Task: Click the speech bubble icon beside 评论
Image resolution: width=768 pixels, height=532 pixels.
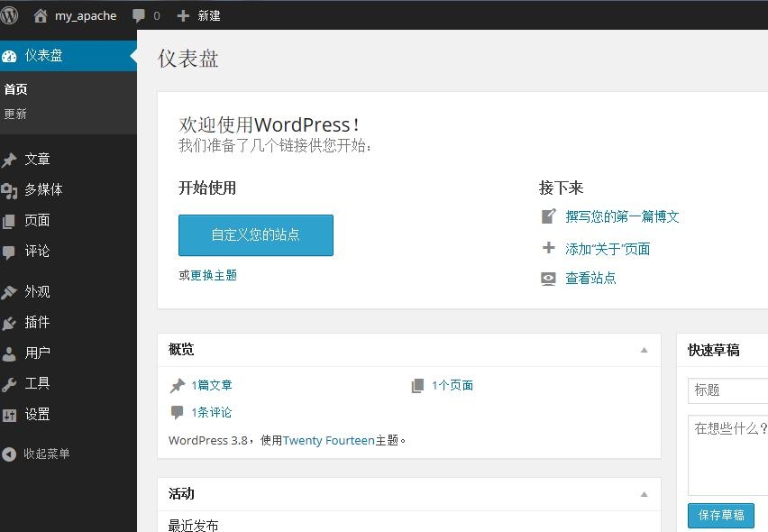Action: tap(9, 252)
